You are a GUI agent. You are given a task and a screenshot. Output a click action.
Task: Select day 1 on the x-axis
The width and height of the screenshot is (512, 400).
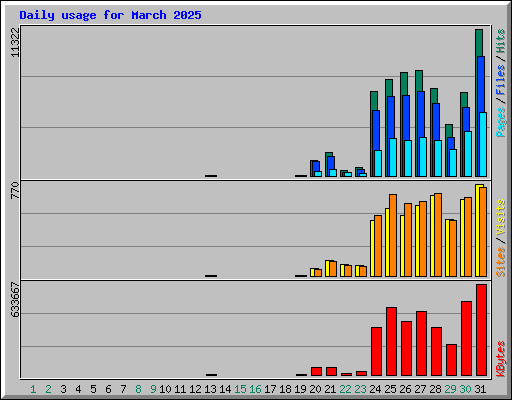pos(33,389)
